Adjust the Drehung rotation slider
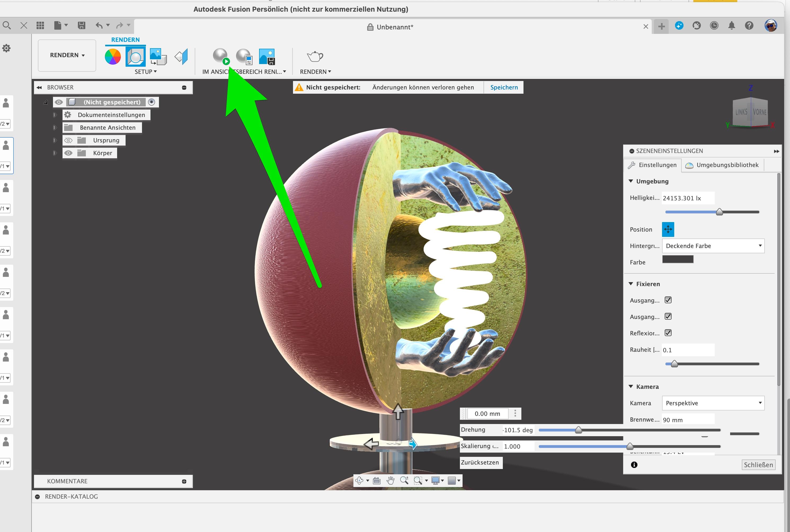The width and height of the screenshot is (790, 532). click(x=578, y=430)
